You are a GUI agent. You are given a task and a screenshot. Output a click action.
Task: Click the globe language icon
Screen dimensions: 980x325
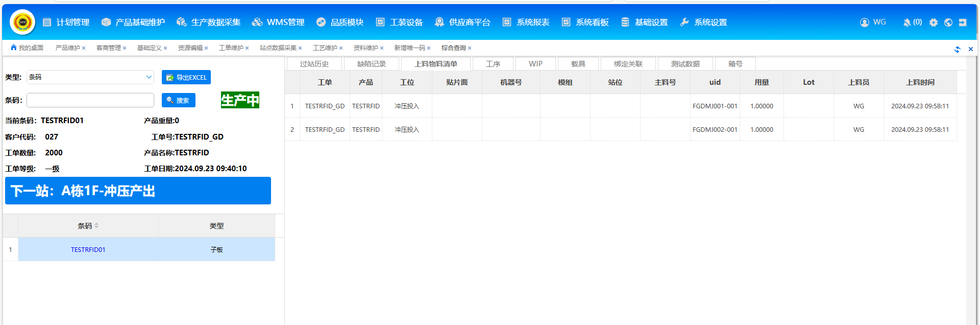click(x=948, y=22)
